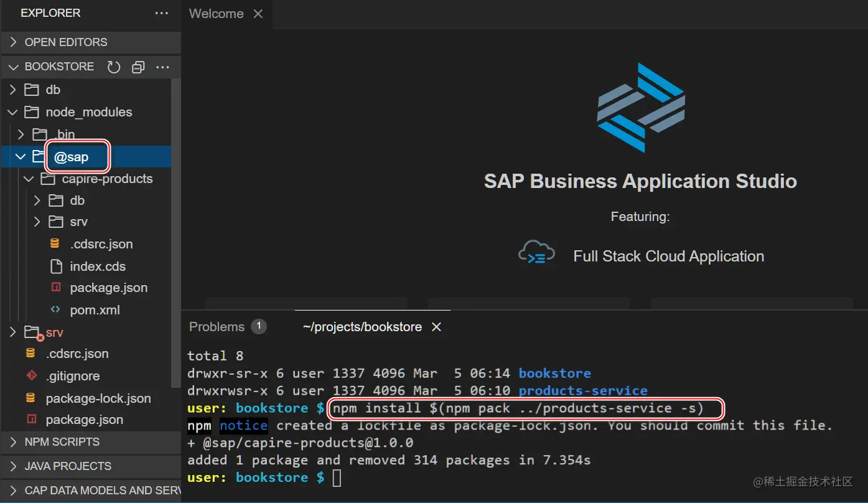The width and height of the screenshot is (868, 503).
Task: Click 'Full Stack Cloud Application' label
Action: tap(669, 256)
